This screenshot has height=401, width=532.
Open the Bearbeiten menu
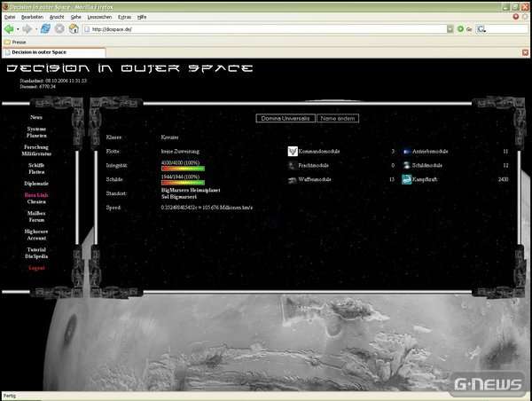click(x=32, y=17)
